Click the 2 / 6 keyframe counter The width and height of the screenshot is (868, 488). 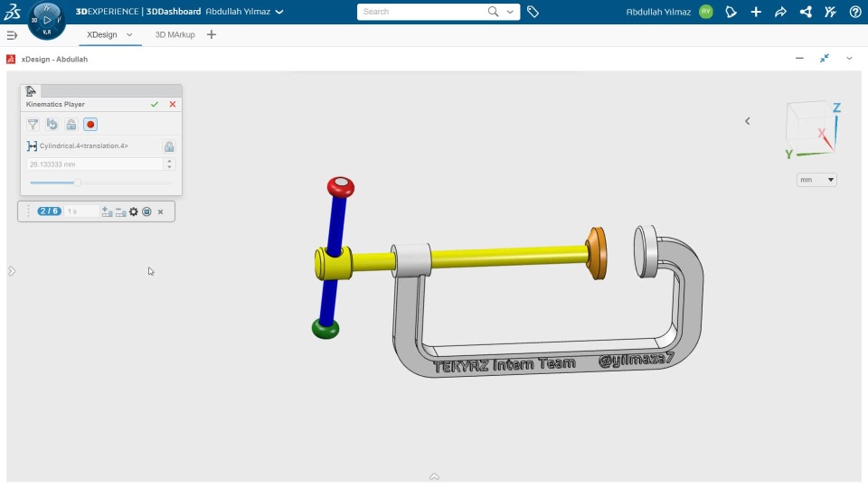click(49, 211)
